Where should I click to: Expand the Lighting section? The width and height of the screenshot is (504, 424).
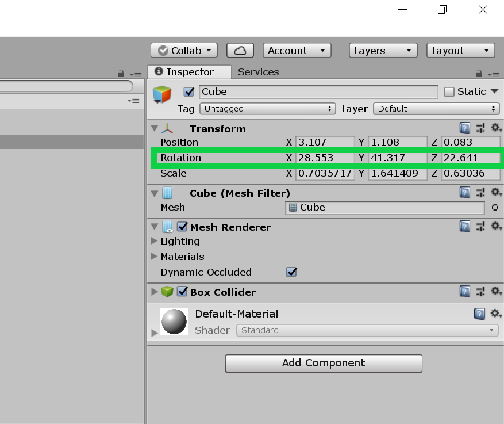pyautogui.click(x=154, y=241)
